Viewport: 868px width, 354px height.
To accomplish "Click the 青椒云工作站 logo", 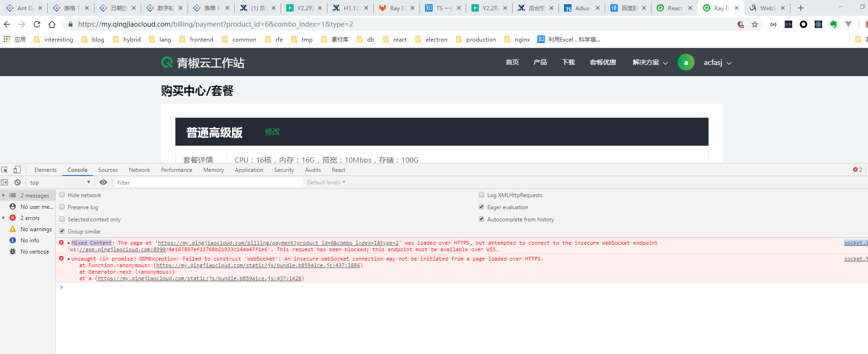I will point(203,63).
